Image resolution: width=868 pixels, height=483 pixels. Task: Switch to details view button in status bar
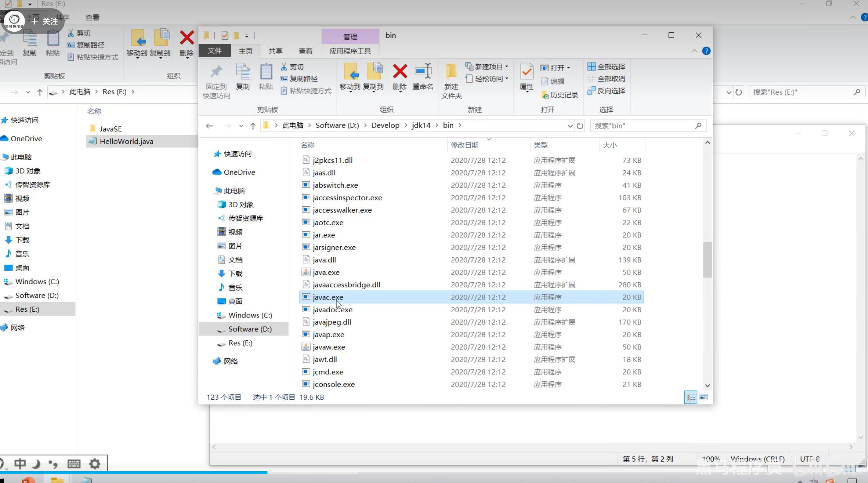click(x=691, y=397)
